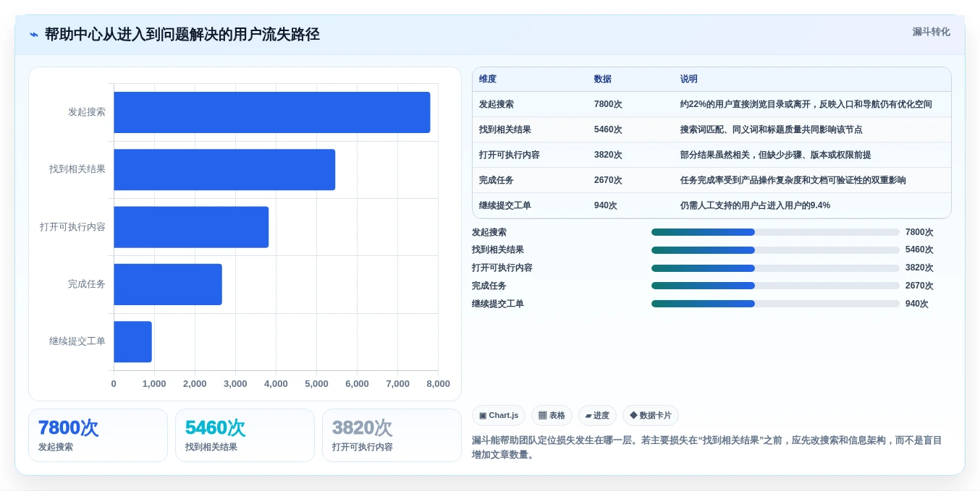The height and width of the screenshot is (491, 980).
Task: Click table value 940次
Action: pyautogui.click(x=606, y=205)
